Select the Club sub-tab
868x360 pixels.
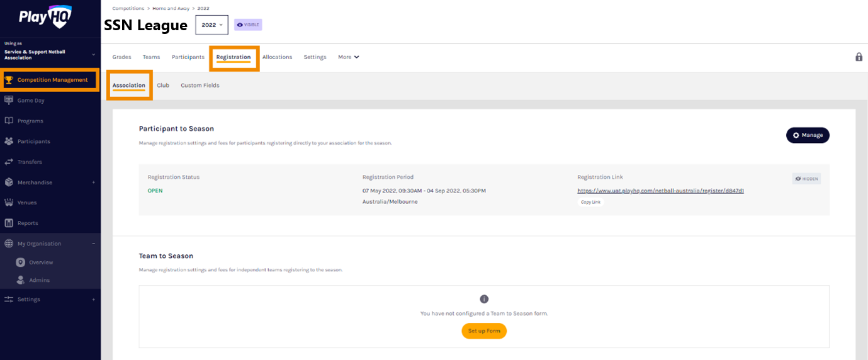[163, 86]
